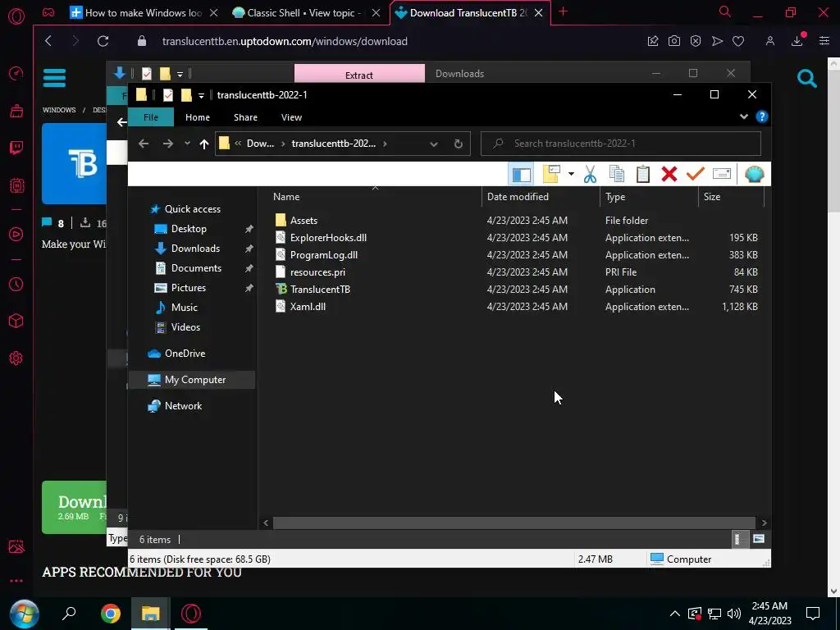Screen dimensions: 840x630
Task: Open recent locations dropdown arrow
Action: [187, 144]
